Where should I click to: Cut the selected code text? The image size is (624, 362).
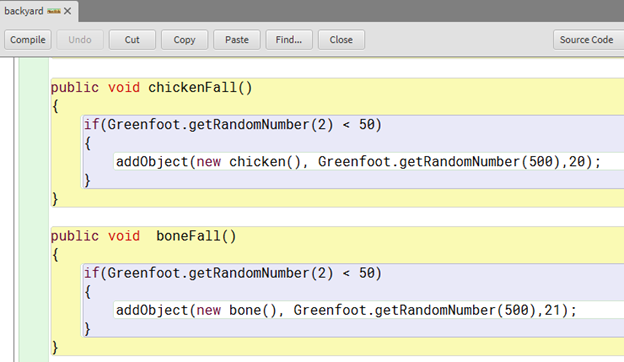(132, 40)
